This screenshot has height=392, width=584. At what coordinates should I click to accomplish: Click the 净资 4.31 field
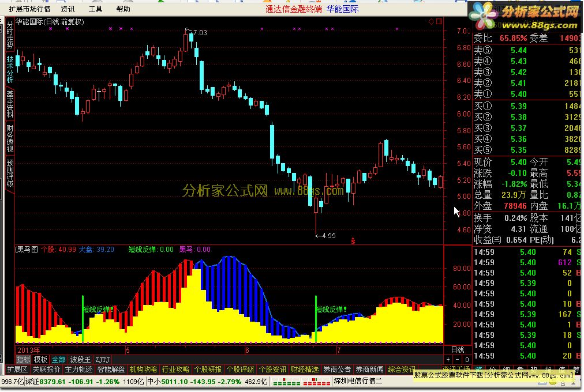pos(500,229)
